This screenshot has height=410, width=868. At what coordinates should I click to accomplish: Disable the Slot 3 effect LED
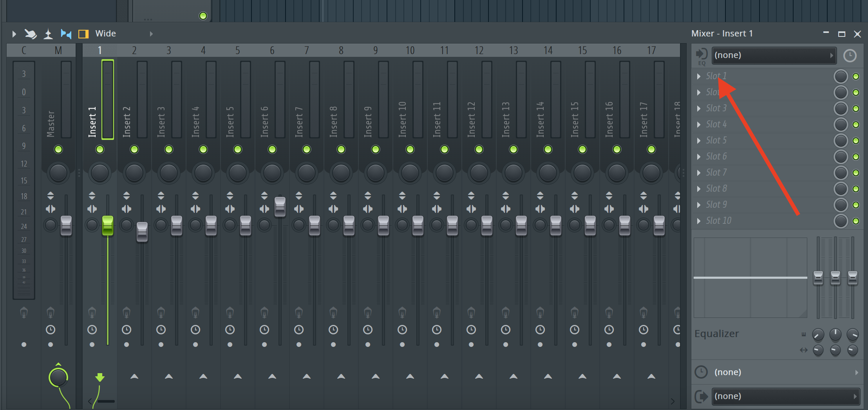[856, 109]
